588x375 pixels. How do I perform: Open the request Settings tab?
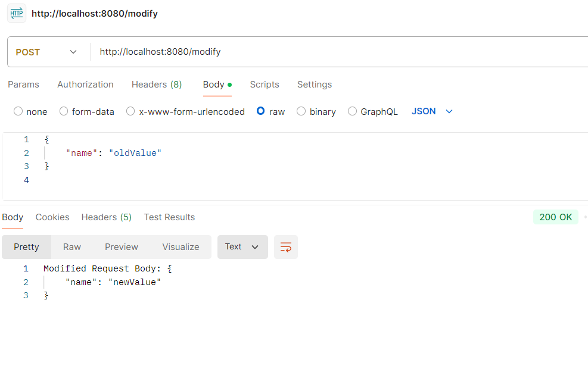[x=315, y=85]
